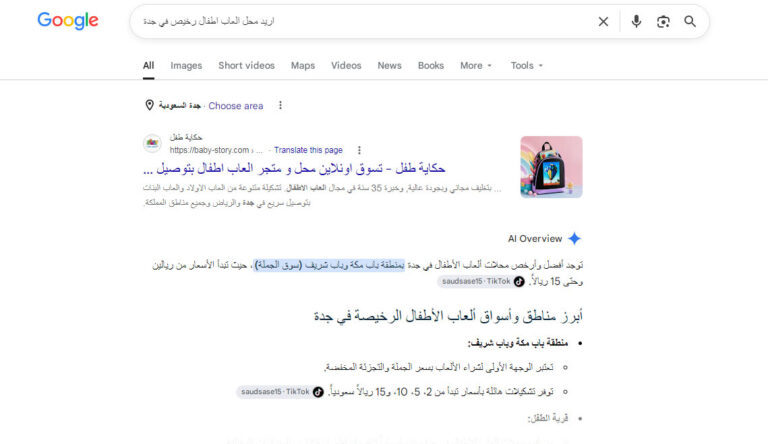Open search by image camera icon
Screen dimensions: 768x444
click(663, 22)
